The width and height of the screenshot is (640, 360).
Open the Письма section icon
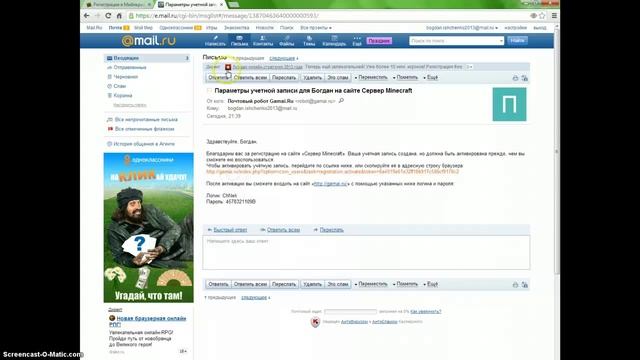click(x=240, y=41)
